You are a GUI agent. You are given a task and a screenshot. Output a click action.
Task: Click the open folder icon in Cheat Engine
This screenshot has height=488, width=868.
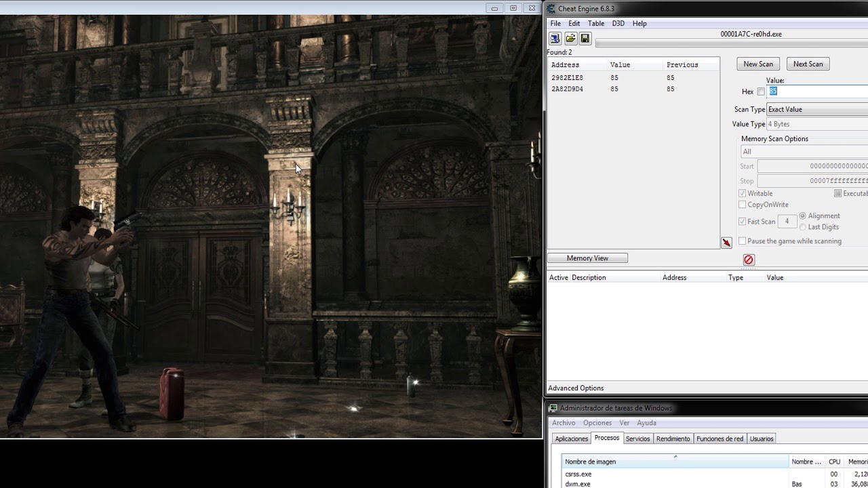570,39
